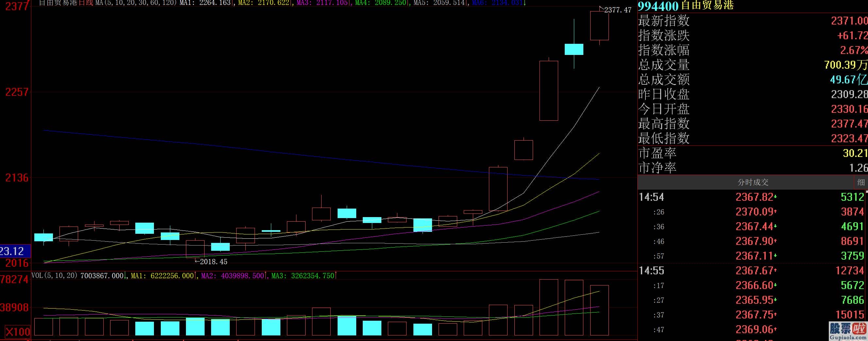Click the 38908 volume axis label

pyautogui.click(x=14, y=307)
